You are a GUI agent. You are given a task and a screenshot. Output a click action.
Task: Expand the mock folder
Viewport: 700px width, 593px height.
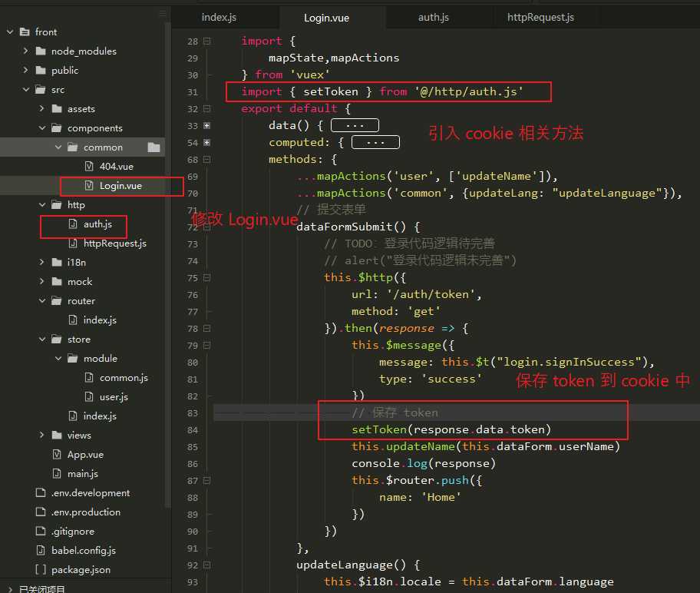tap(41, 282)
